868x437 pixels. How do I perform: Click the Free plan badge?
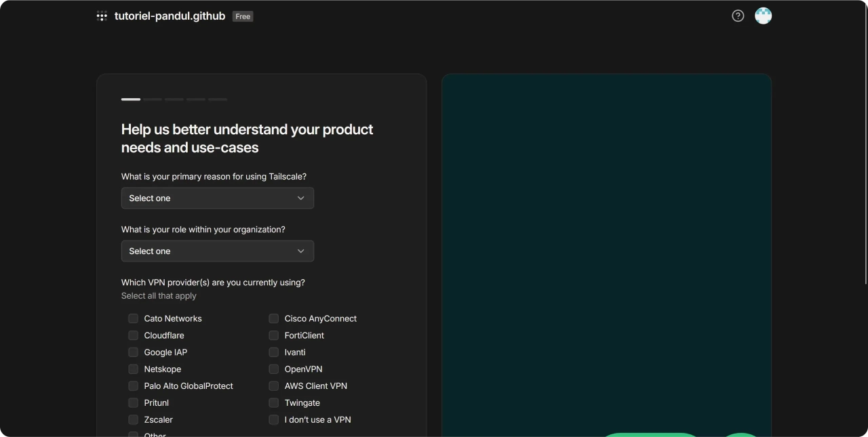pyautogui.click(x=243, y=16)
